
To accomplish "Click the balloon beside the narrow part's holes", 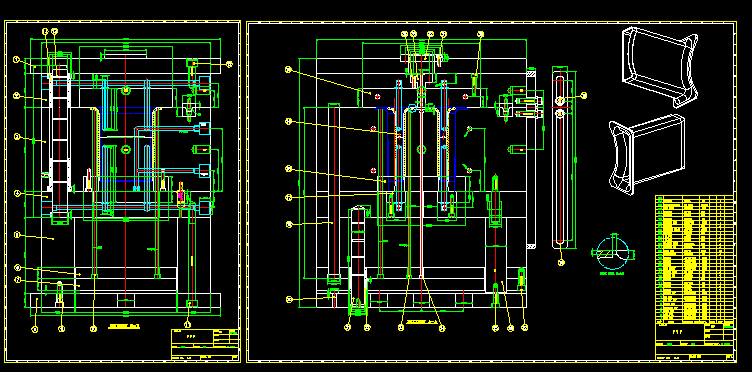I will (x=584, y=96).
